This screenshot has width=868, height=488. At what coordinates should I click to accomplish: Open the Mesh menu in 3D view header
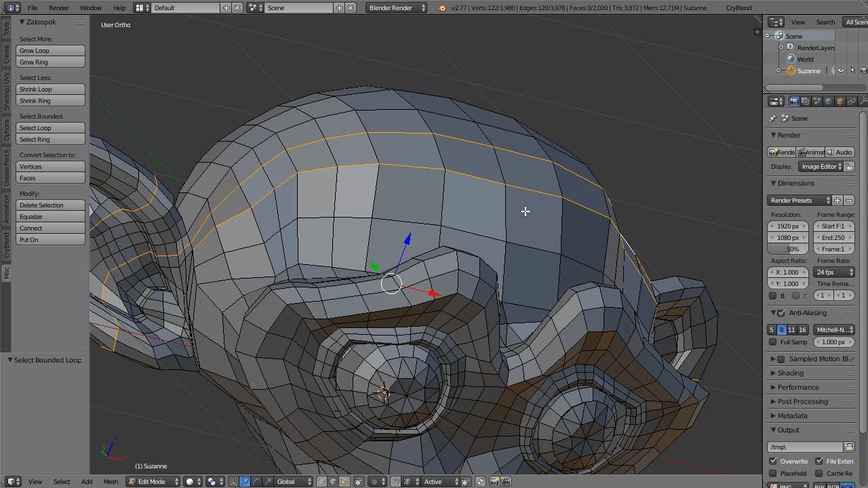pyautogui.click(x=111, y=482)
